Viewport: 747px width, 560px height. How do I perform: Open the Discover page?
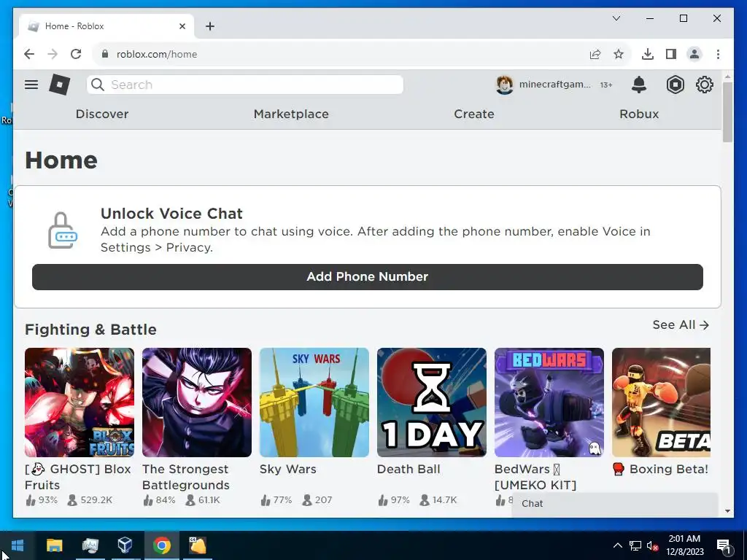pyautogui.click(x=102, y=114)
